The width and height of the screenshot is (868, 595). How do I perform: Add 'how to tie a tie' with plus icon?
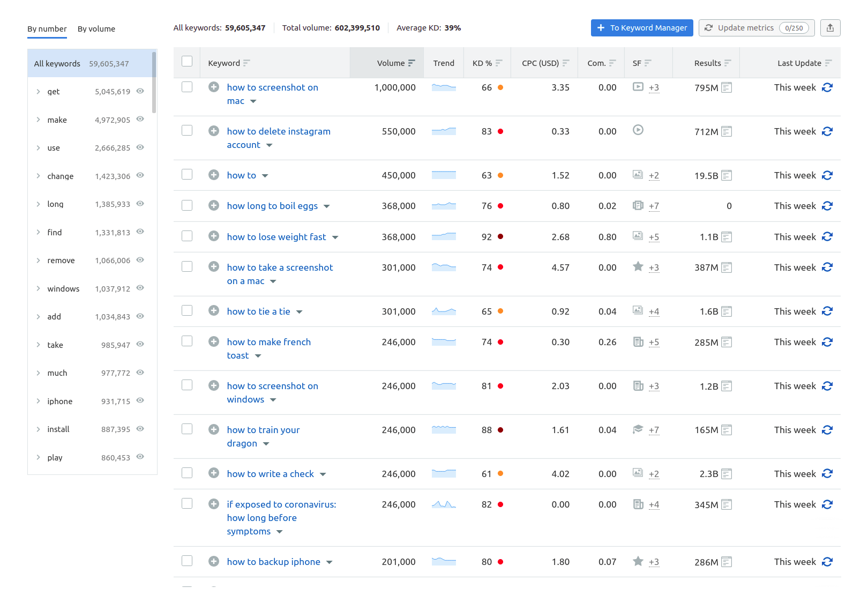click(x=214, y=311)
